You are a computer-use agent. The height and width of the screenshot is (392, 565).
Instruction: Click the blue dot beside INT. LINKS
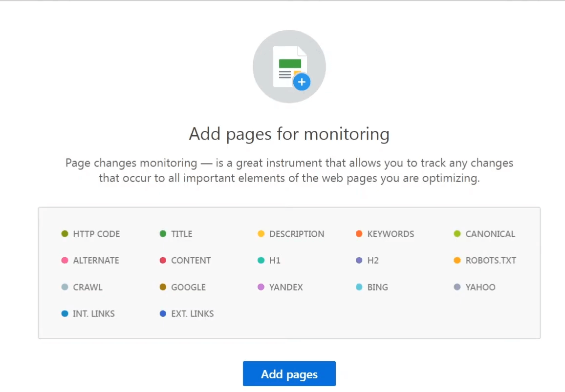(x=65, y=313)
